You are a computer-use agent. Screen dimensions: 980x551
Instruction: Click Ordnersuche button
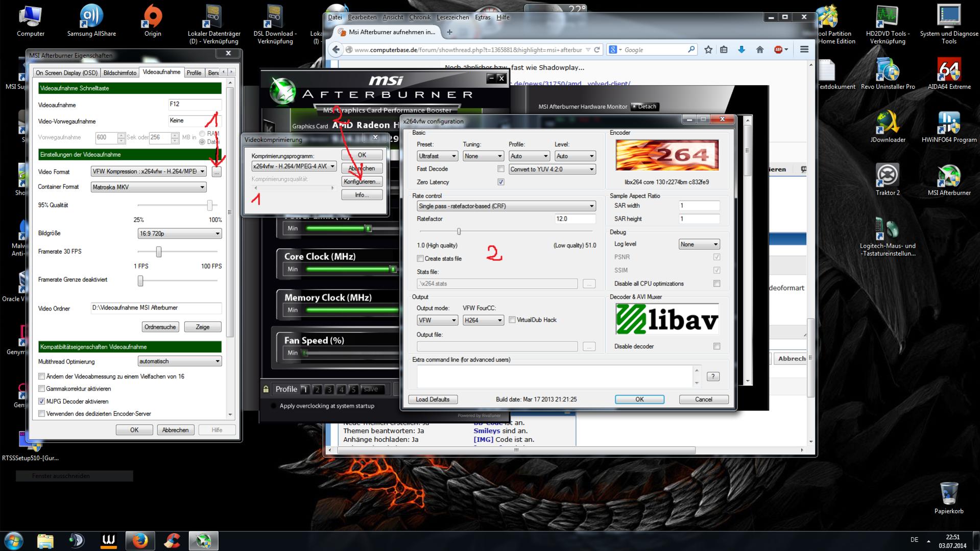tap(160, 327)
